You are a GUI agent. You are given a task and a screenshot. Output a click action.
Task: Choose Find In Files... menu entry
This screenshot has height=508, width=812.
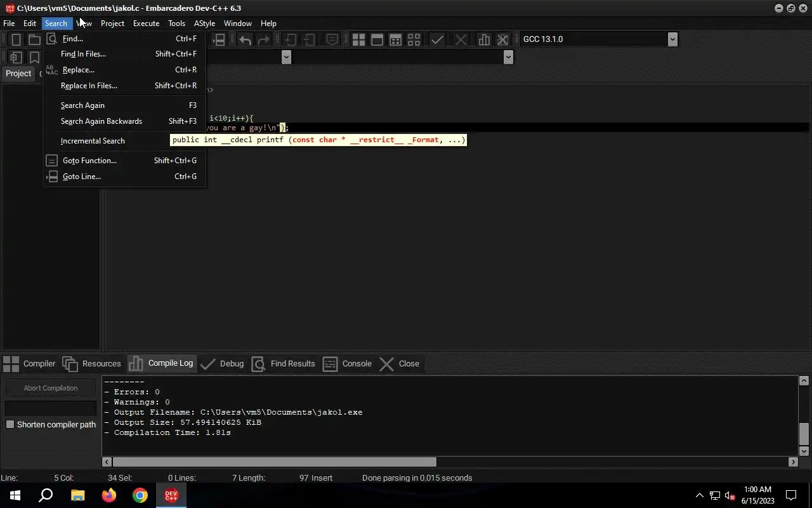tap(124, 54)
